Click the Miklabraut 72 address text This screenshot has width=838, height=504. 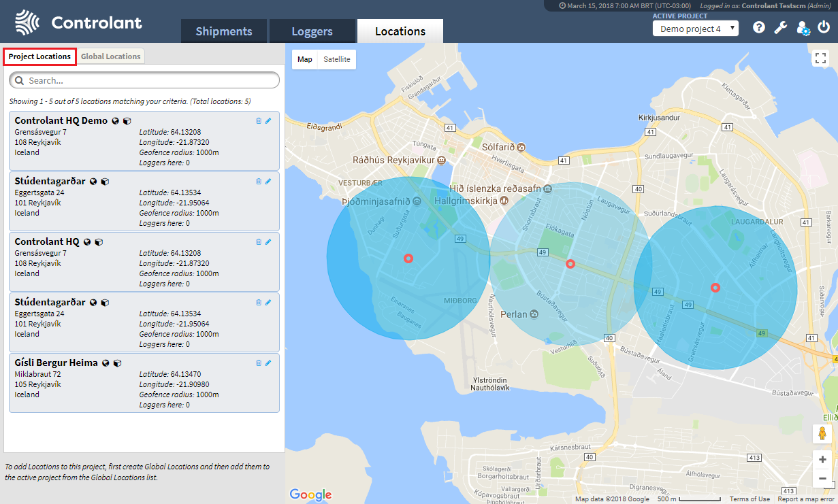click(x=37, y=374)
